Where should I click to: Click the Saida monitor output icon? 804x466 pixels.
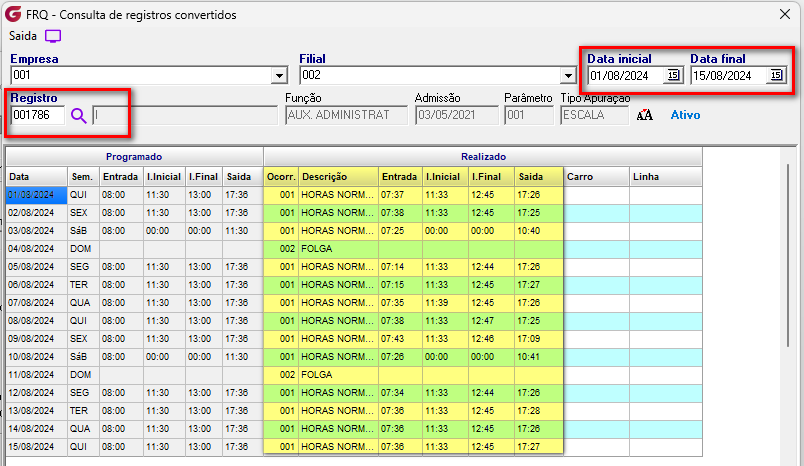point(53,36)
